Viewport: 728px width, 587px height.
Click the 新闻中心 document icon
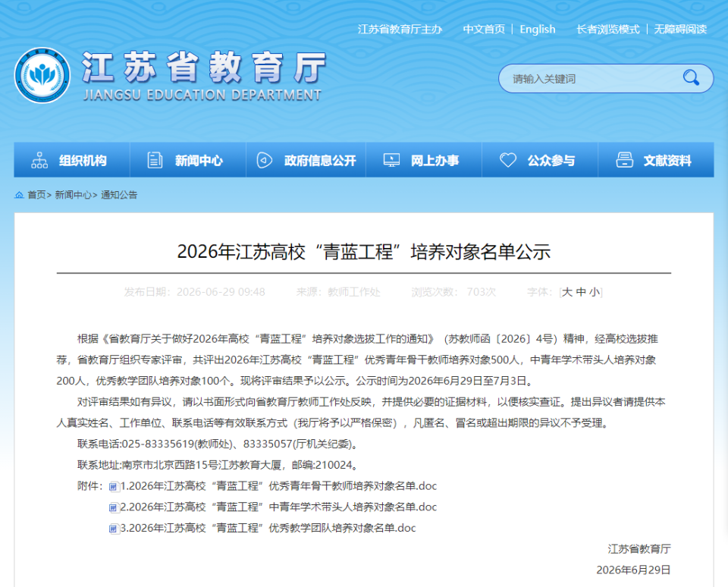pyautogui.click(x=155, y=160)
